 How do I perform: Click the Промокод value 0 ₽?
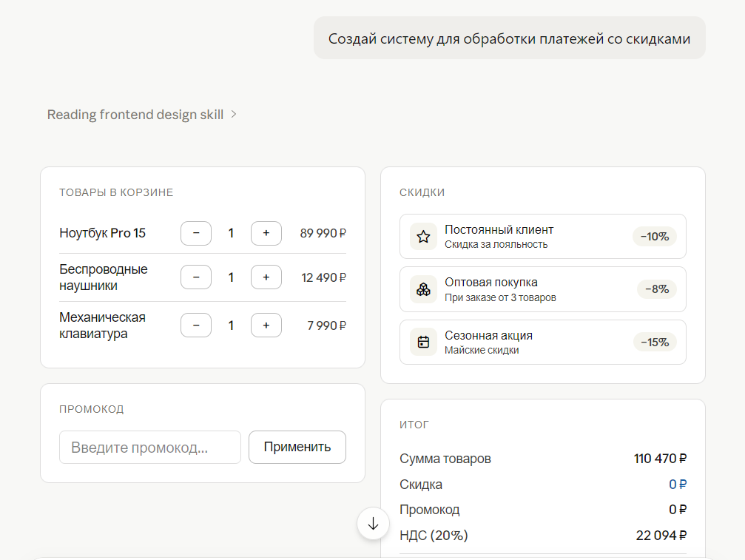click(678, 510)
